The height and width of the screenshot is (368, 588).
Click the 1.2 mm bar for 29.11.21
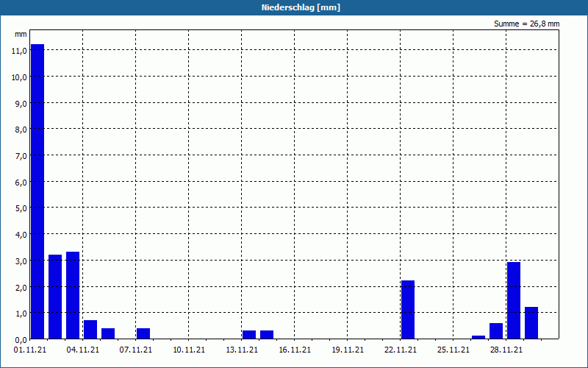[531, 323]
